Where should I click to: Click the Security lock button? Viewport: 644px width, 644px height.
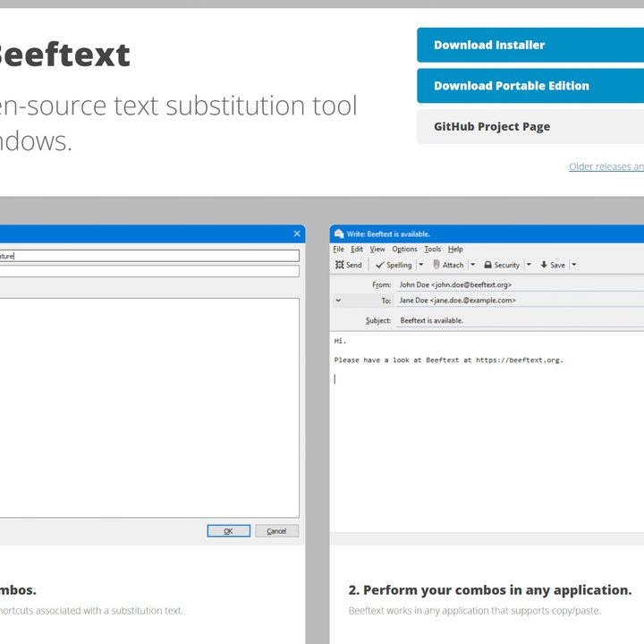(x=502, y=265)
